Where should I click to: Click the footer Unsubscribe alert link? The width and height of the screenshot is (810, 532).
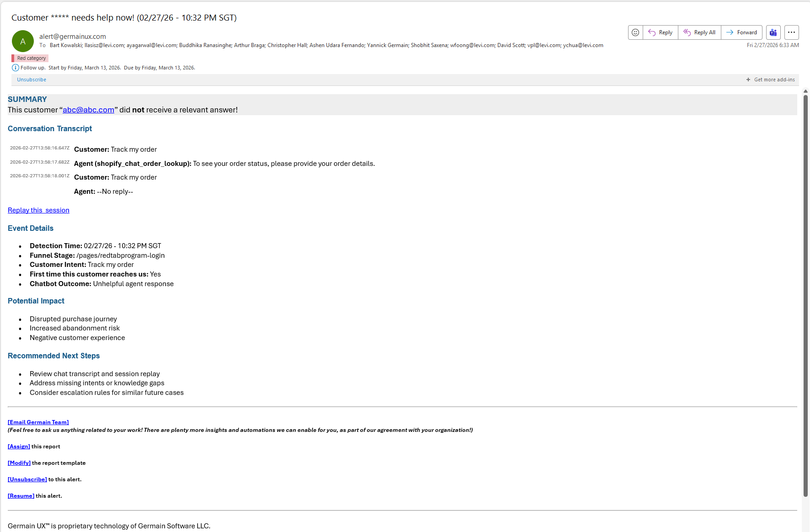[x=27, y=479]
